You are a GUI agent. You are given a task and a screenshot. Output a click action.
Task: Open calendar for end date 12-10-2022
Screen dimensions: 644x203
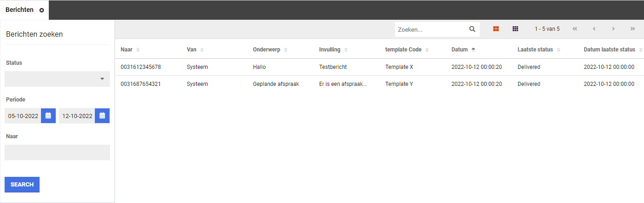[x=102, y=116]
